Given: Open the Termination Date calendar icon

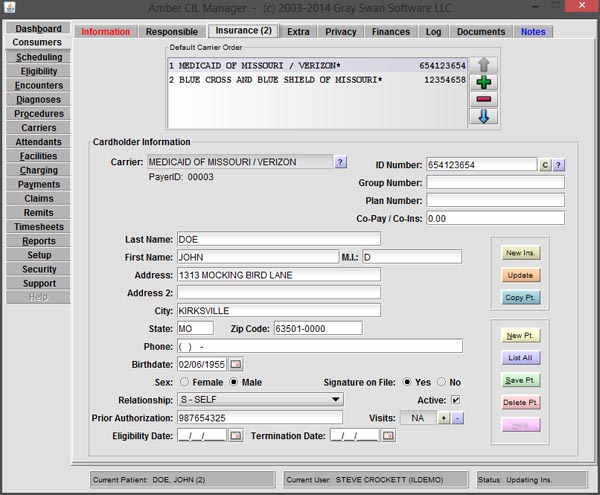Looking at the screenshot, I should point(389,435).
